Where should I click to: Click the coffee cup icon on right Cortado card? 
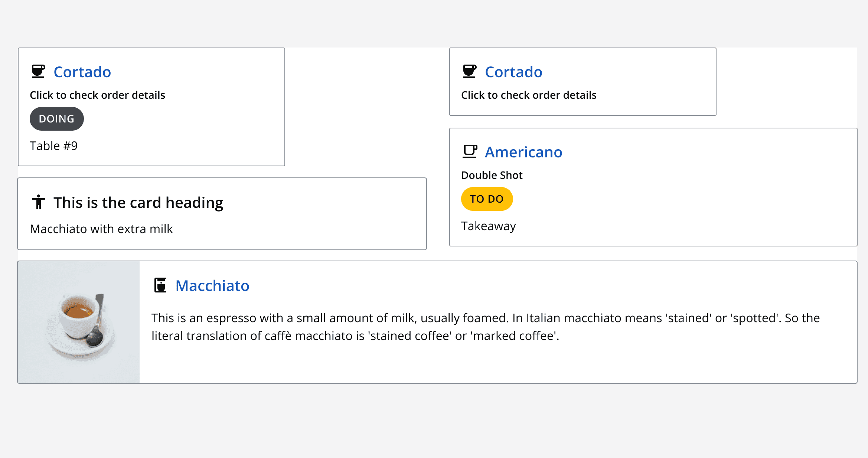coord(470,71)
